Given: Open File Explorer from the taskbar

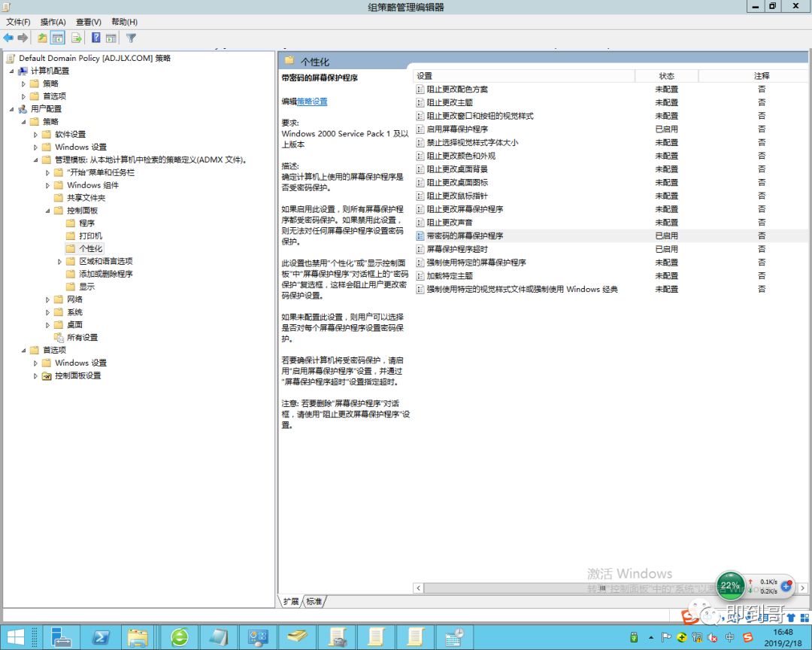Looking at the screenshot, I should tap(138, 637).
